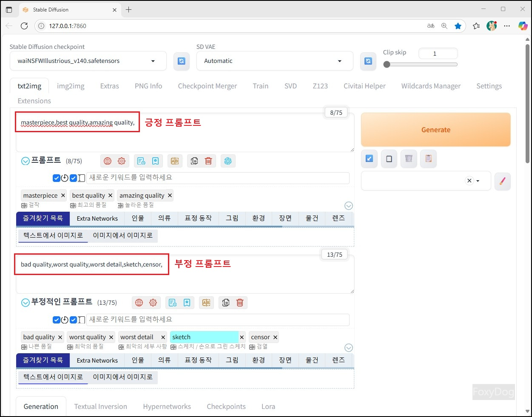Click the favorites bookmark icon in the positive prompt toolbar

tap(155, 161)
